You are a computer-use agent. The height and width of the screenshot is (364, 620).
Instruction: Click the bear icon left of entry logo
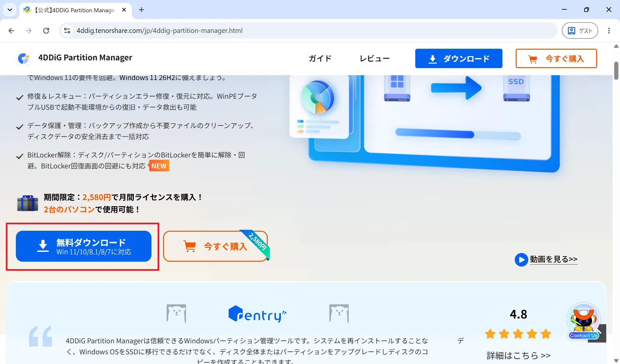pos(176,314)
